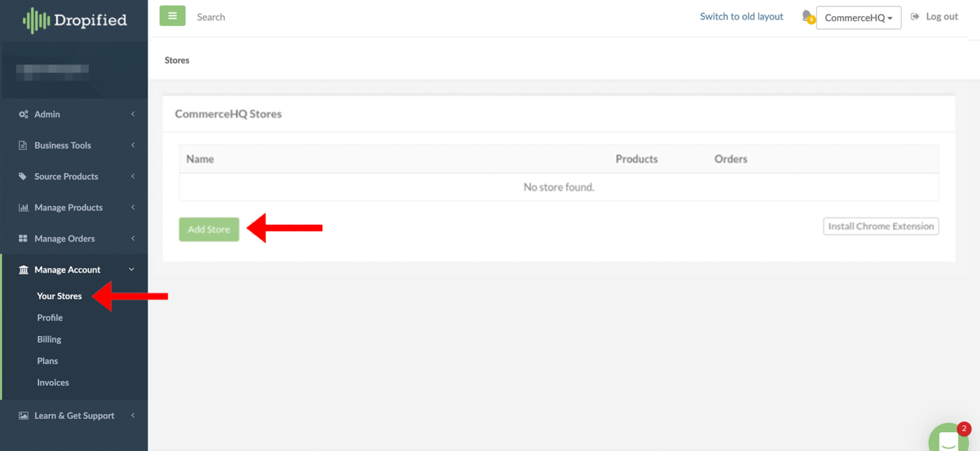This screenshot has width=980, height=451.
Task: Click the Manage Products bar chart icon
Action: tap(23, 207)
